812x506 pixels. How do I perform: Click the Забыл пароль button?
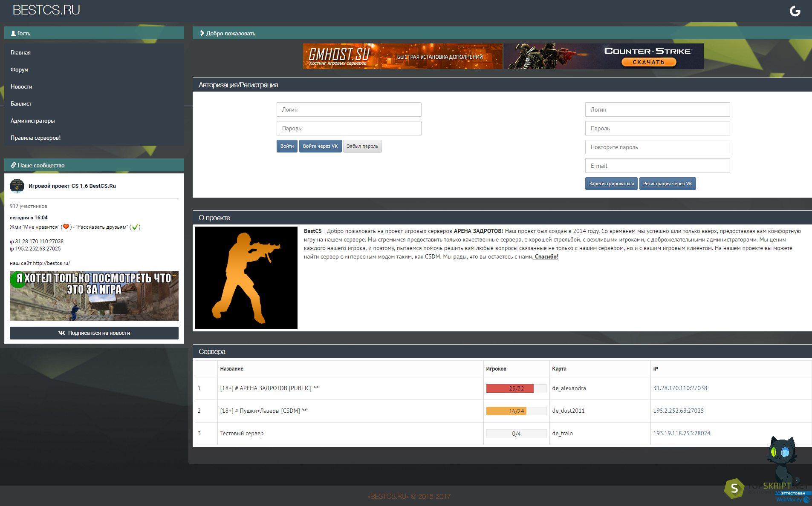362,146
